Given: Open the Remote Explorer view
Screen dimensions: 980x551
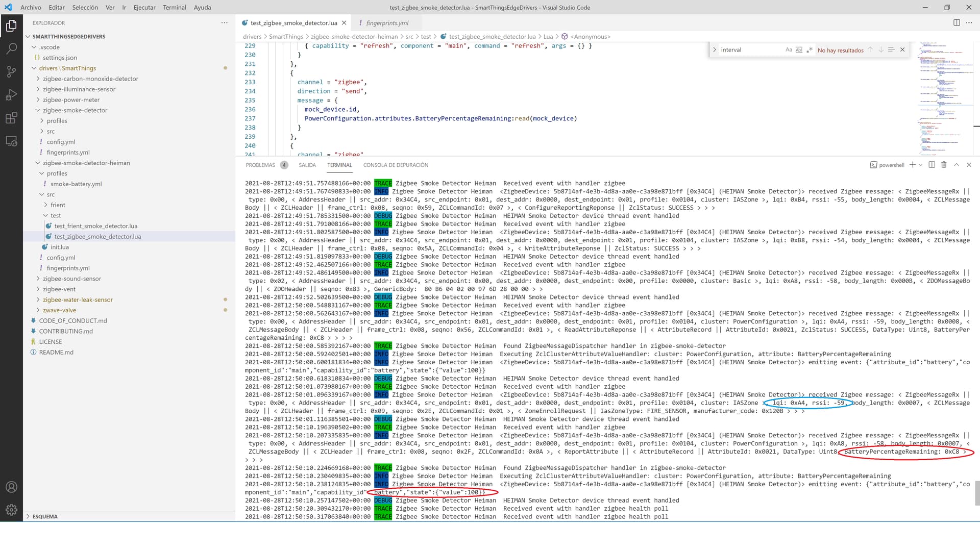Looking at the screenshot, I should [x=11, y=141].
